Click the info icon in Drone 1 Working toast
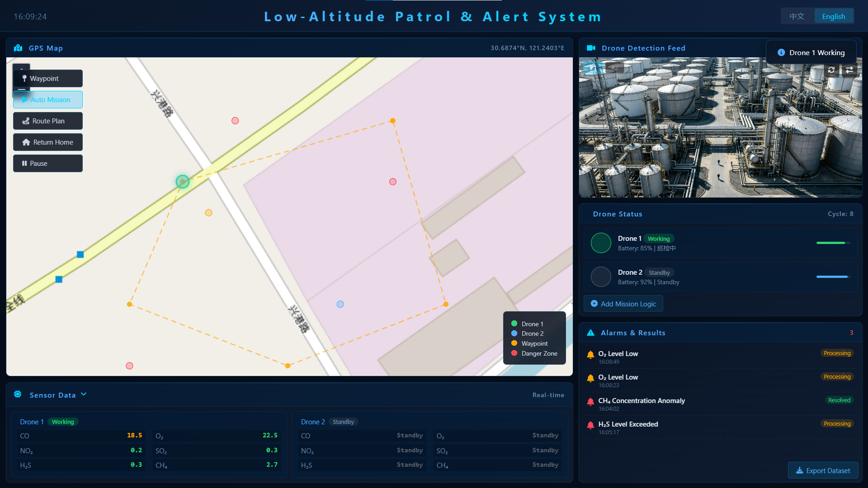The width and height of the screenshot is (868, 488). [781, 52]
